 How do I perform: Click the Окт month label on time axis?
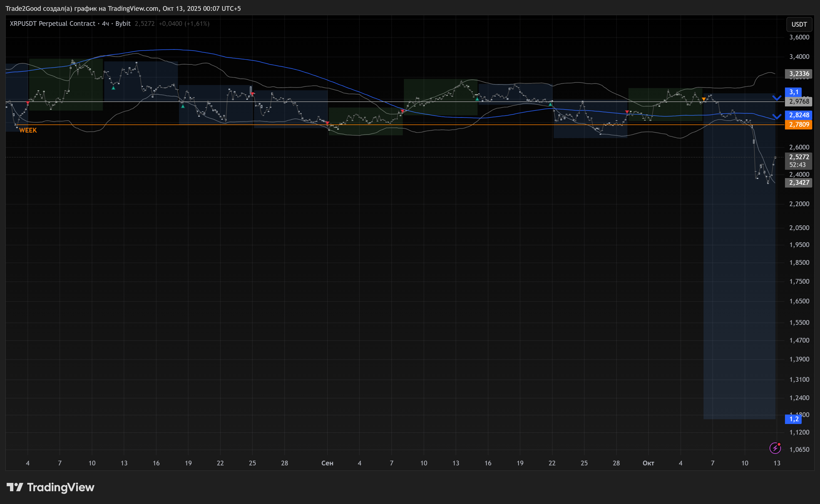(x=648, y=463)
